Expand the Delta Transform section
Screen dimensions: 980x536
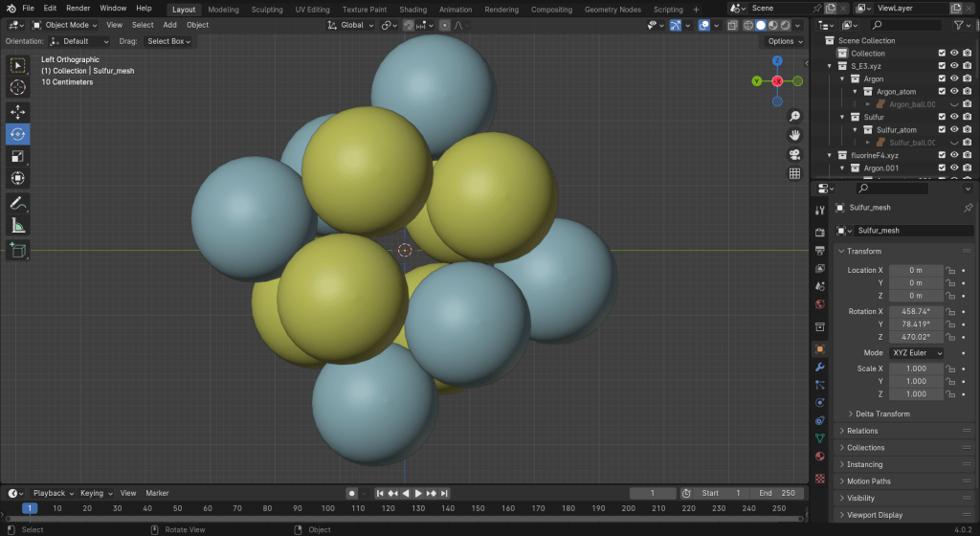[882, 413]
